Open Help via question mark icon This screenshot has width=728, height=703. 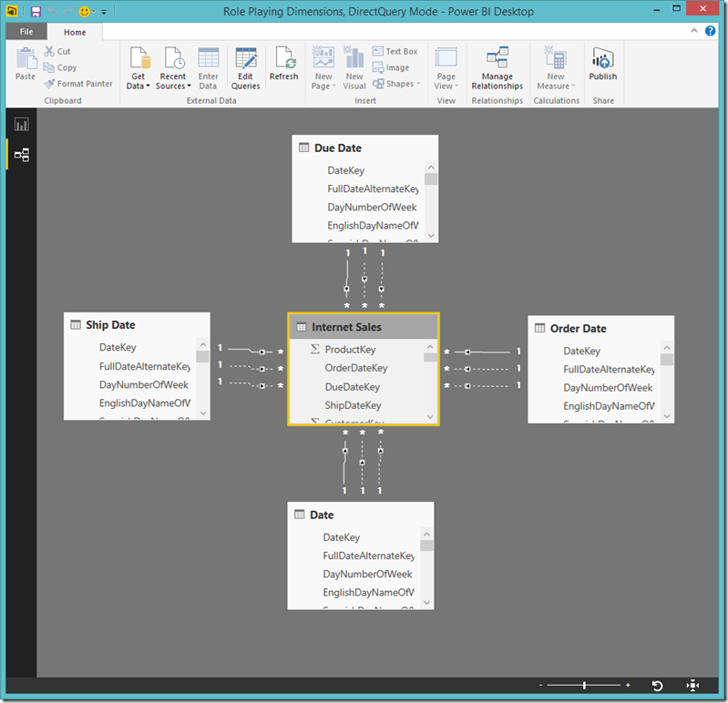[710, 31]
